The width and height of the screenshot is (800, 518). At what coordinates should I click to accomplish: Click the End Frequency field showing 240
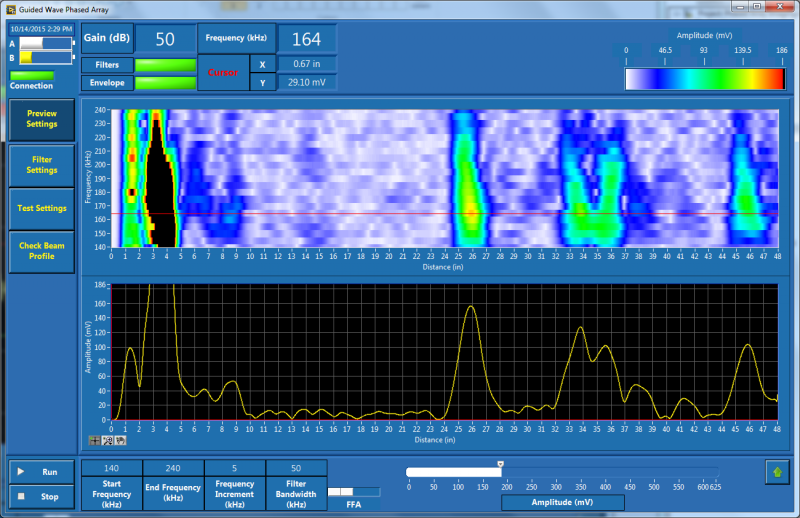pyautogui.click(x=173, y=468)
